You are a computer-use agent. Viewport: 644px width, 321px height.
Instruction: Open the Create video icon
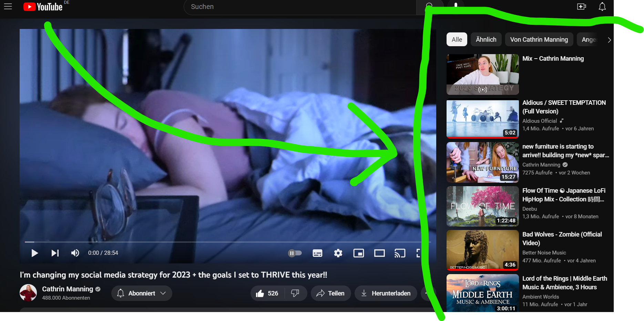tap(582, 7)
